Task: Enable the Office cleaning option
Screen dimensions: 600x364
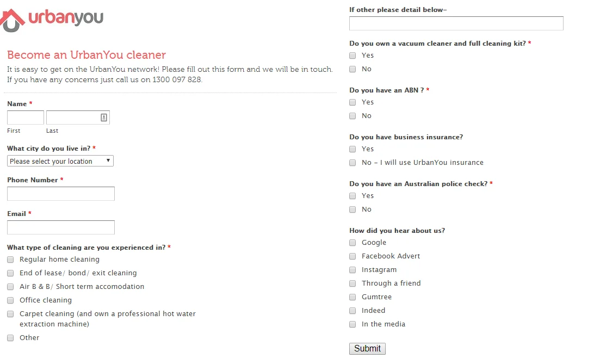Action: coord(10,300)
